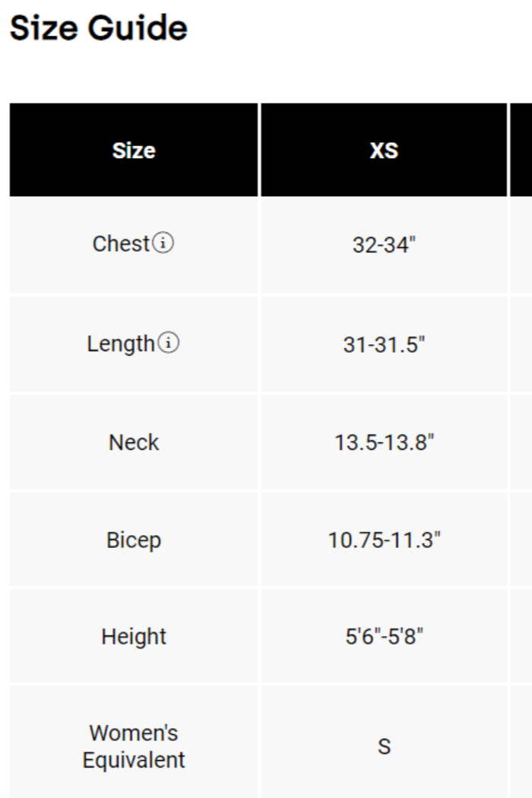Click the cut-off cell right of 5'6"-5'8"

coord(521,636)
